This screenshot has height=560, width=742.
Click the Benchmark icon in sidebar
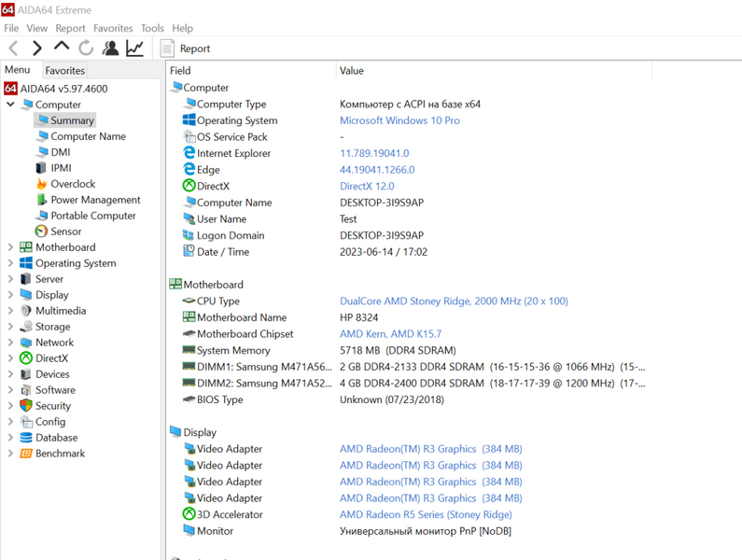click(x=26, y=454)
